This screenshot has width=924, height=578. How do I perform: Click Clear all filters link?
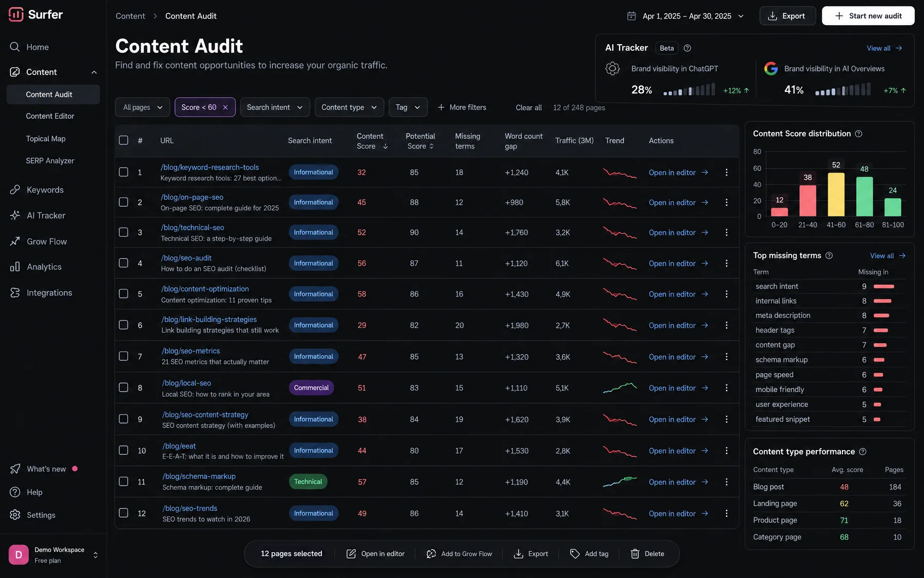click(528, 107)
